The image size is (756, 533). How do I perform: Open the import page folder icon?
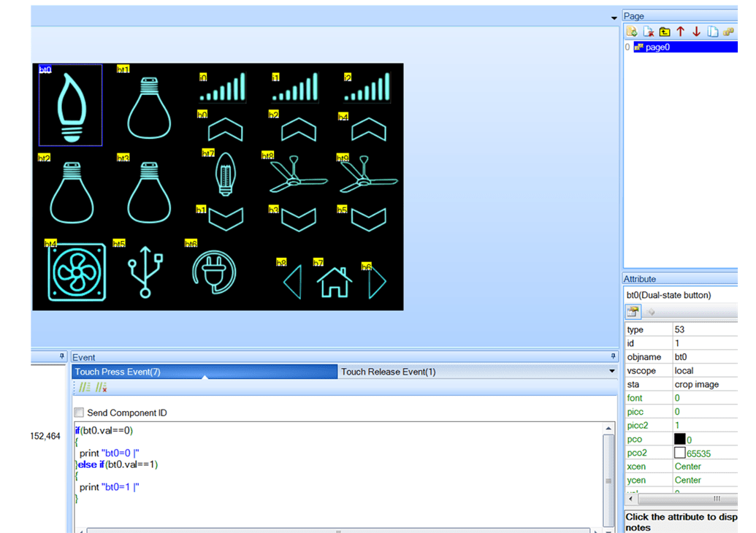pyautogui.click(x=665, y=31)
